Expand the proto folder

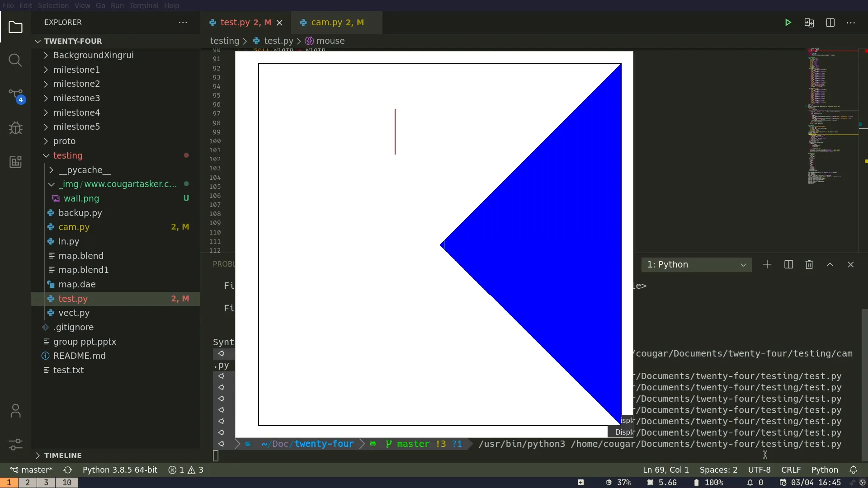pyautogui.click(x=64, y=141)
